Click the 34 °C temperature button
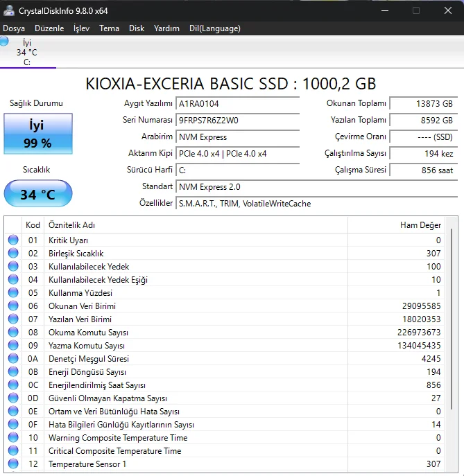 [x=38, y=194]
